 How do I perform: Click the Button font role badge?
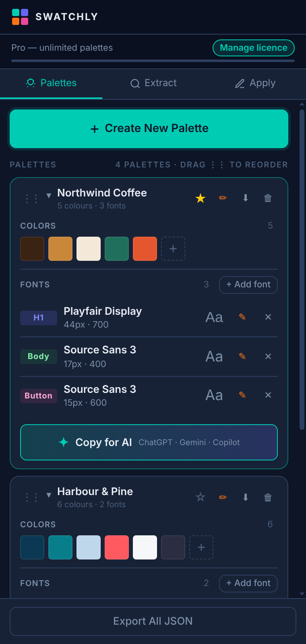(39, 396)
